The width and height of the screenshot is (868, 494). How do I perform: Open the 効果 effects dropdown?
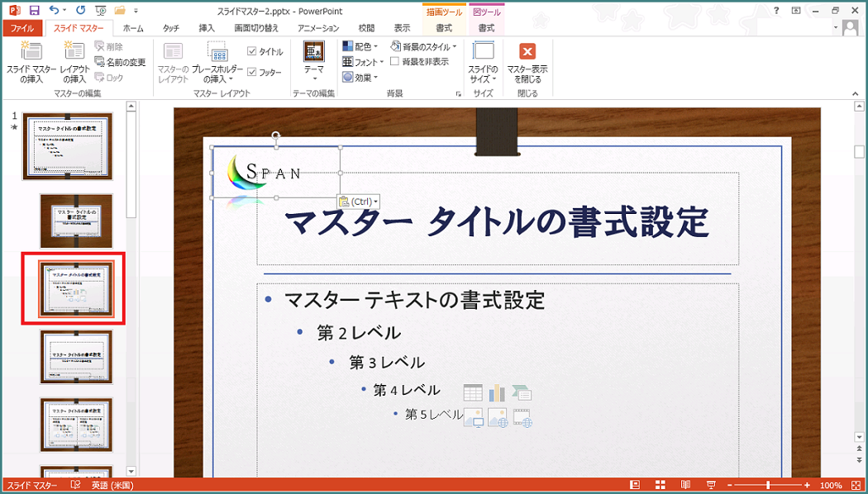pos(360,78)
